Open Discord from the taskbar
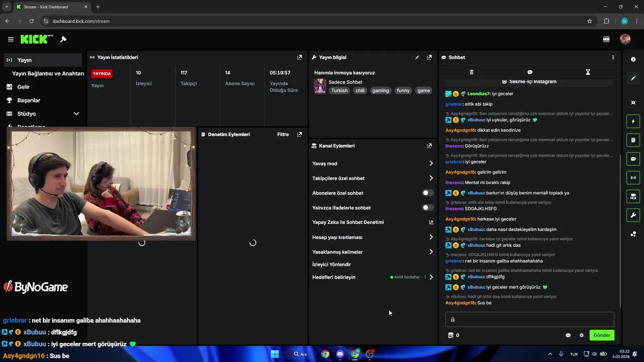The width and height of the screenshot is (644, 362). click(340, 354)
